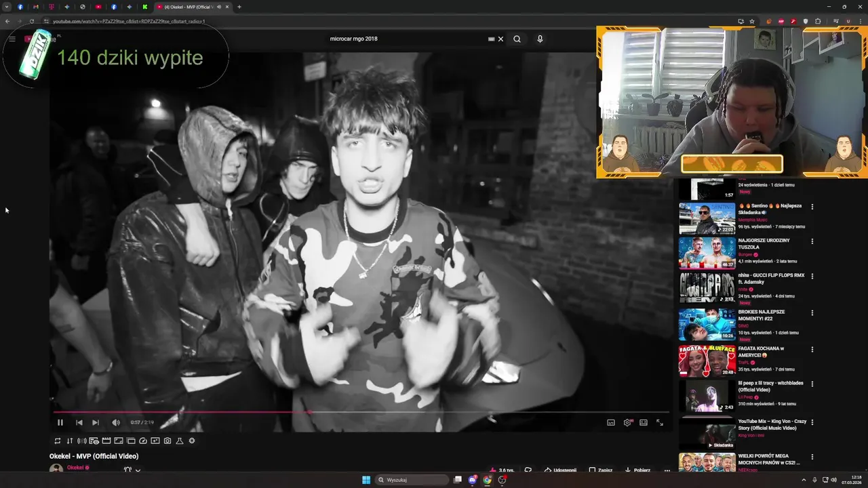Screen dimensions: 868x488
Task: Open the Windows Start menu
Action: pyautogui.click(x=366, y=480)
